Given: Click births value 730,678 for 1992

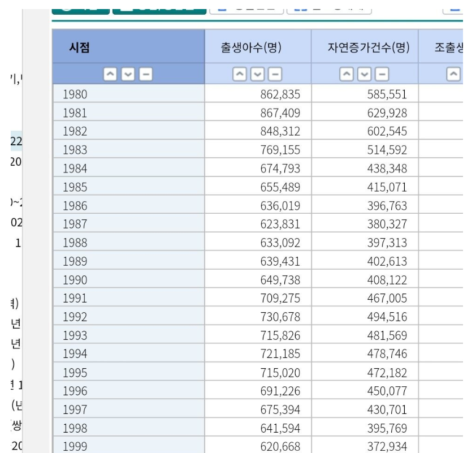Looking at the screenshot, I should click(x=280, y=317).
